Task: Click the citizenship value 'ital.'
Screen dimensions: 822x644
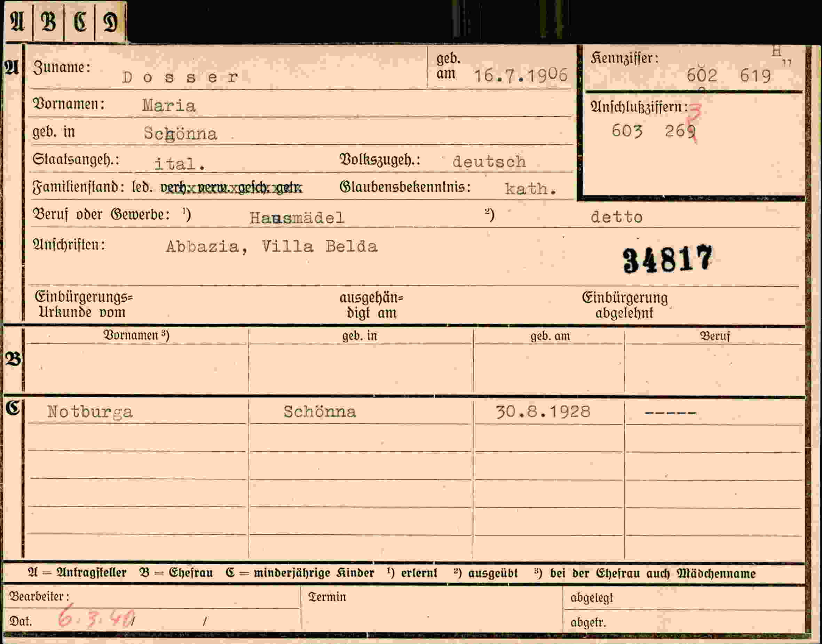Action: pyautogui.click(x=180, y=164)
